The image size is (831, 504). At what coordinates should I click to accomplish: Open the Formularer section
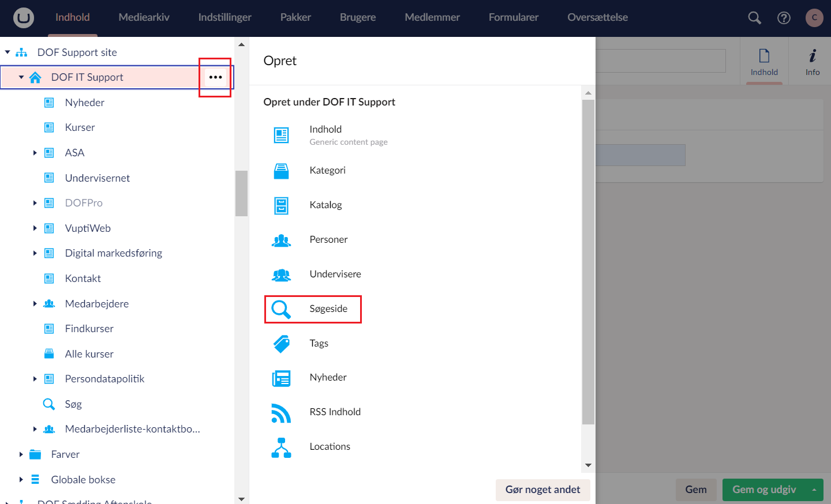point(514,17)
